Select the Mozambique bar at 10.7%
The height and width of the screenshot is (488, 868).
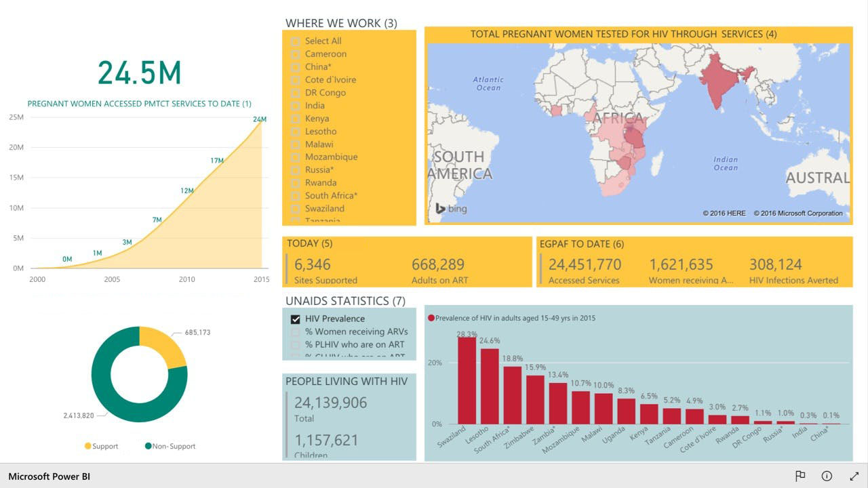[x=581, y=407]
